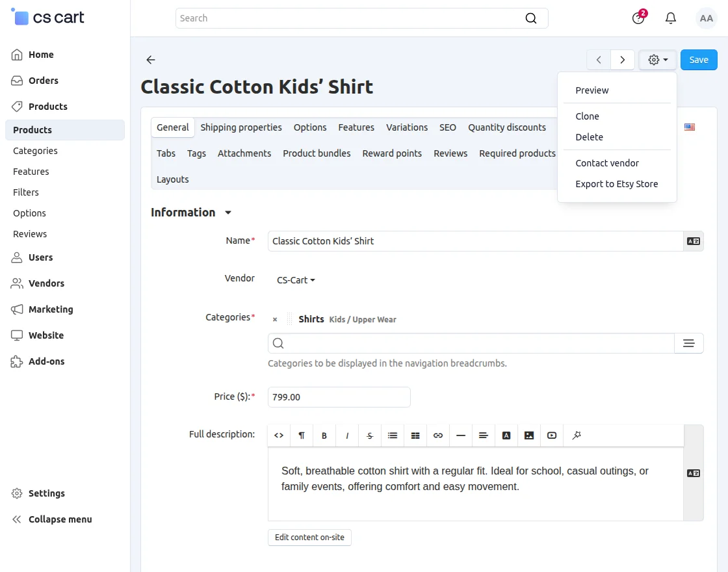Click the US flag language selector

coord(690,127)
